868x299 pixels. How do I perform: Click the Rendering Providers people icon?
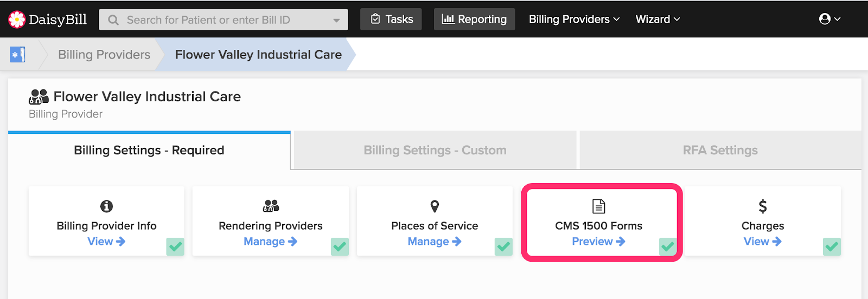271,206
